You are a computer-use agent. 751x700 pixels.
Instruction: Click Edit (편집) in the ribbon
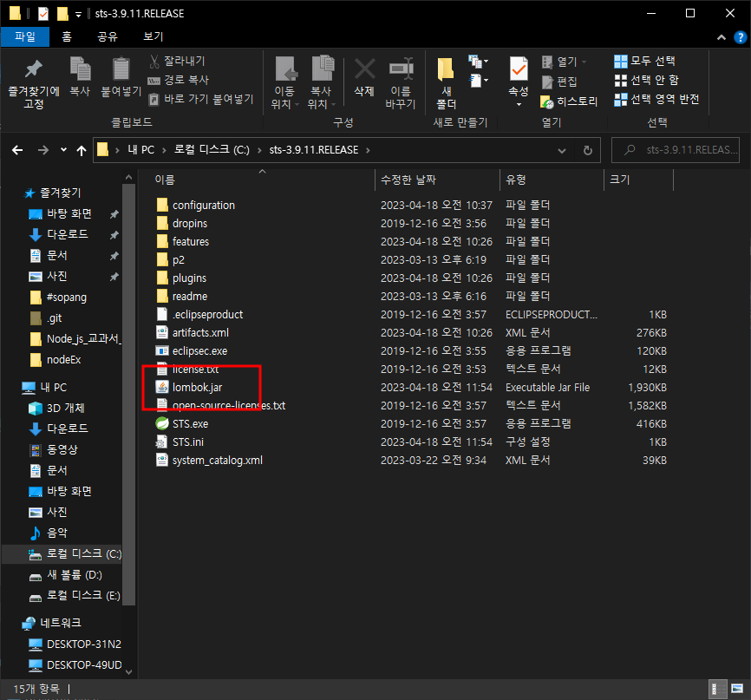point(559,82)
